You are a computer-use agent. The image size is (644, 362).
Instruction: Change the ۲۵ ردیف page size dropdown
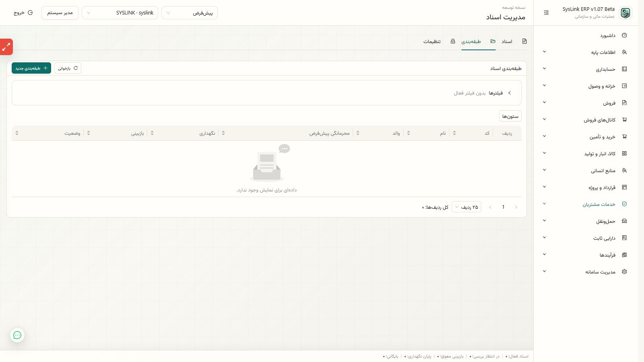(466, 207)
